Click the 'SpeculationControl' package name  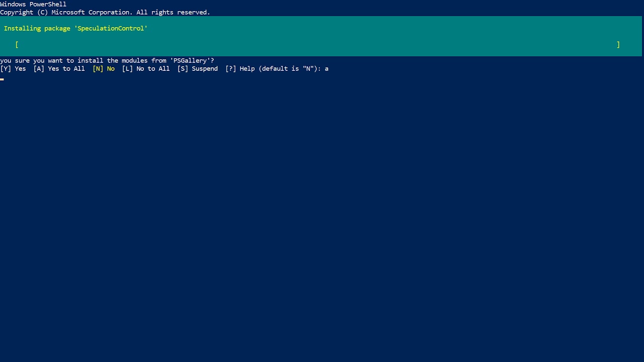pos(111,29)
